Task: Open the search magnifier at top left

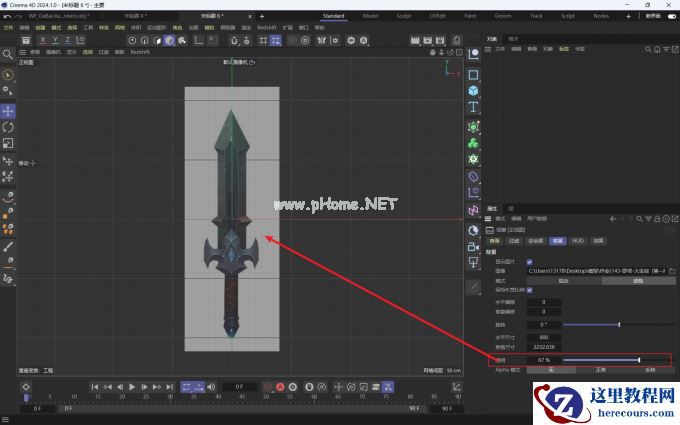Action: [7, 54]
